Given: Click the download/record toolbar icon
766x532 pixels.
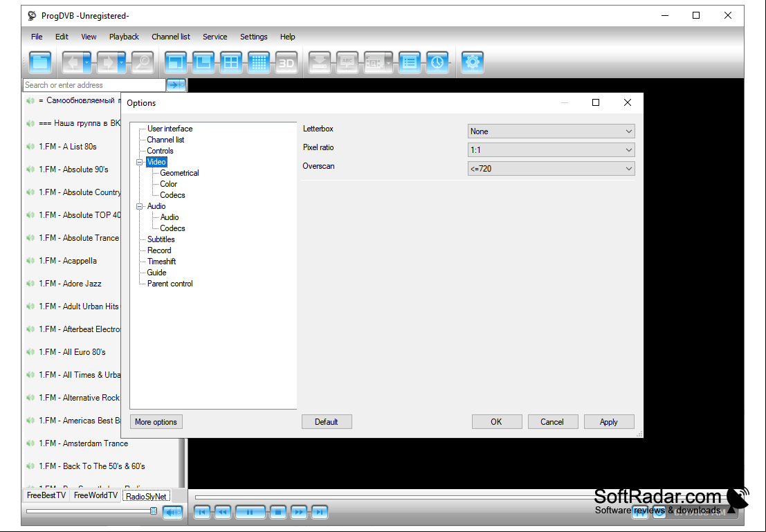Looking at the screenshot, I should tap(320, 62).
